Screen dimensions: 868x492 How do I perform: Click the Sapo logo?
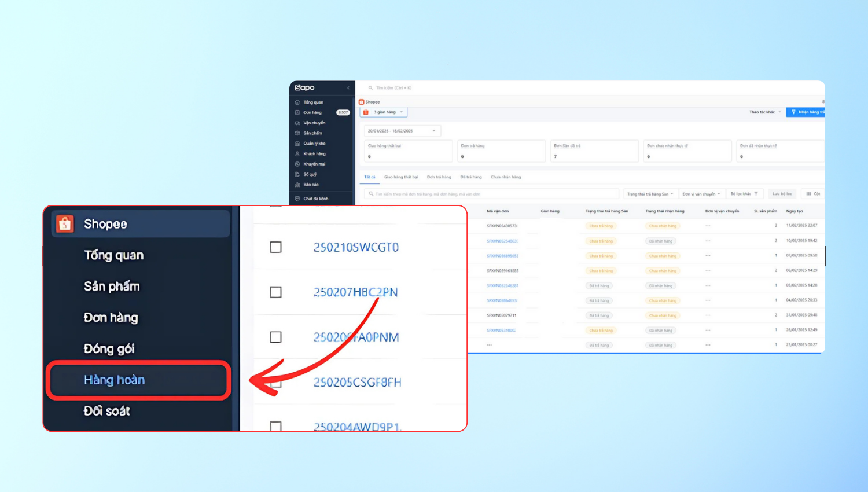pyautogui.click(x=304, y=87)
